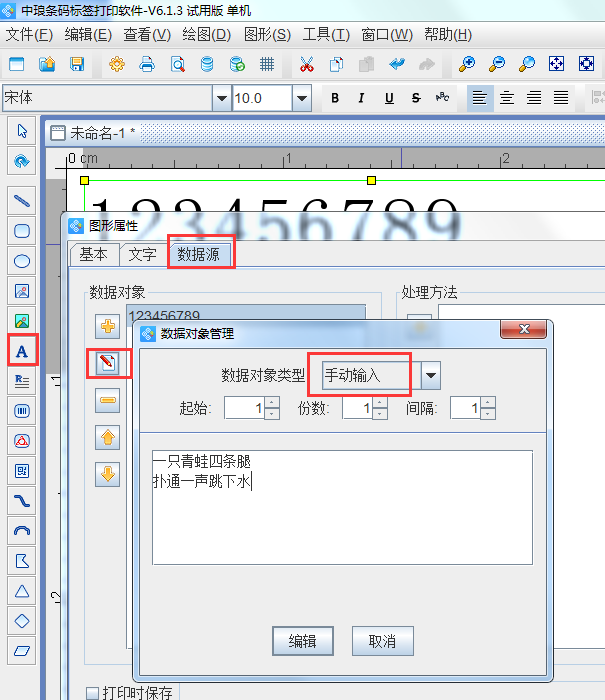
Task: Open the 文件(F) menu
Action: click(x=29, y=34)
